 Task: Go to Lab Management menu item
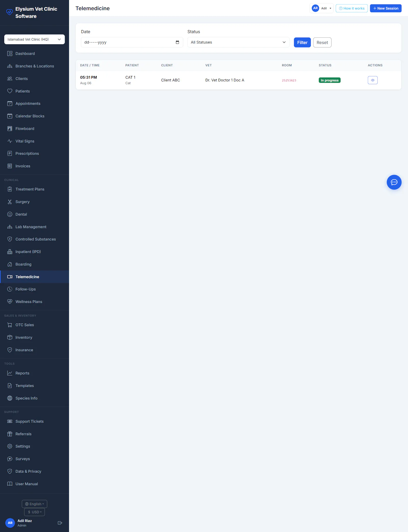[x=34, y=227]
